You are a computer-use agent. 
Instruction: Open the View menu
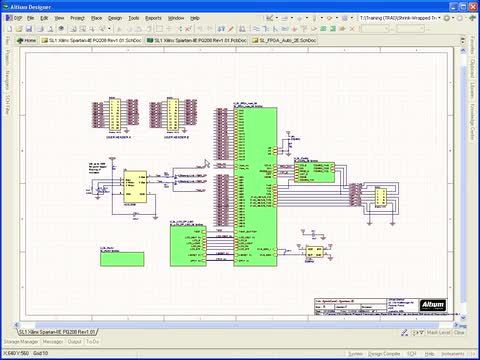[59, 18]
